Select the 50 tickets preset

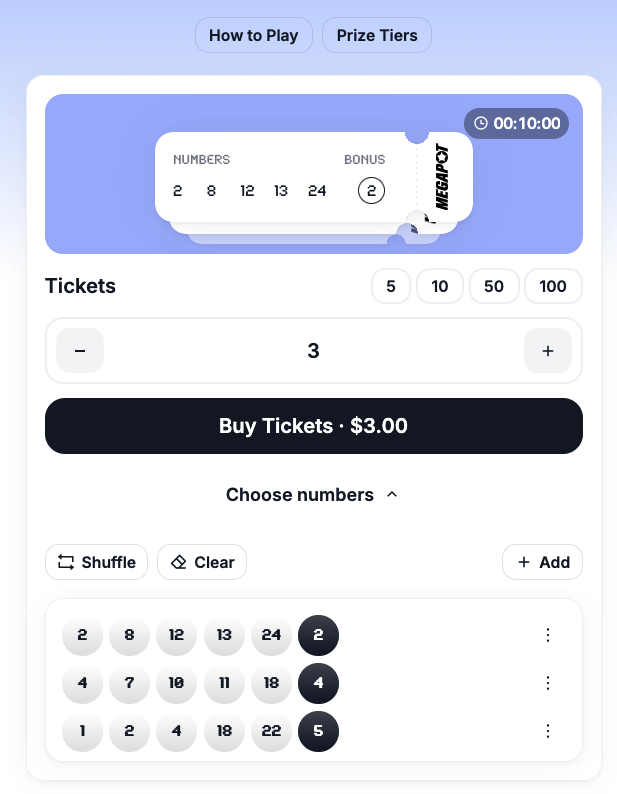pos(494,287)
